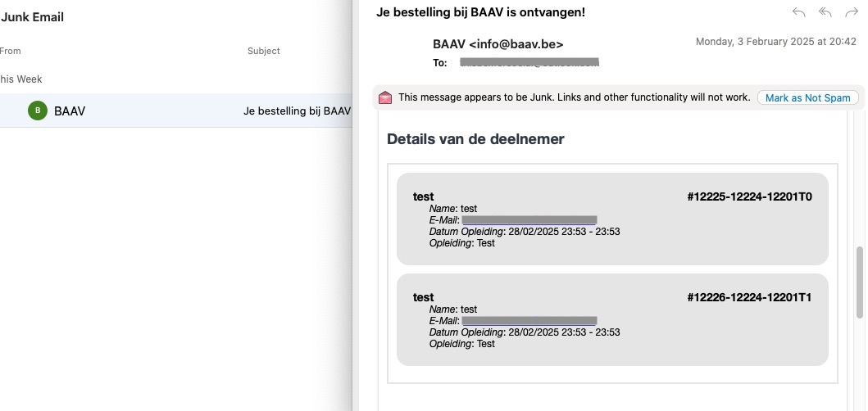The width and height of the screenshot is (868, 411).
Task: Sort messages by Subject column
Action: (263, 51)
